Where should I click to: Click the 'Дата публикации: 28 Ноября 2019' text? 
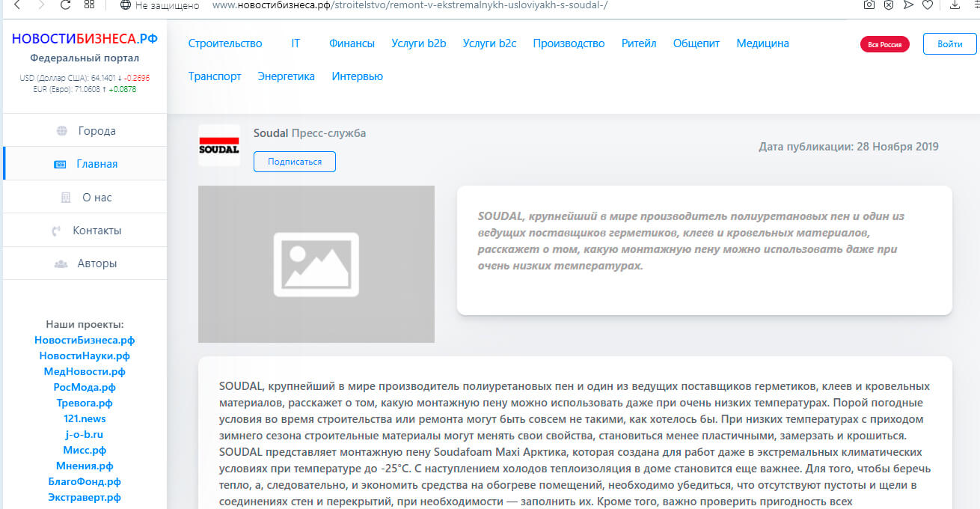pos(848,147)
